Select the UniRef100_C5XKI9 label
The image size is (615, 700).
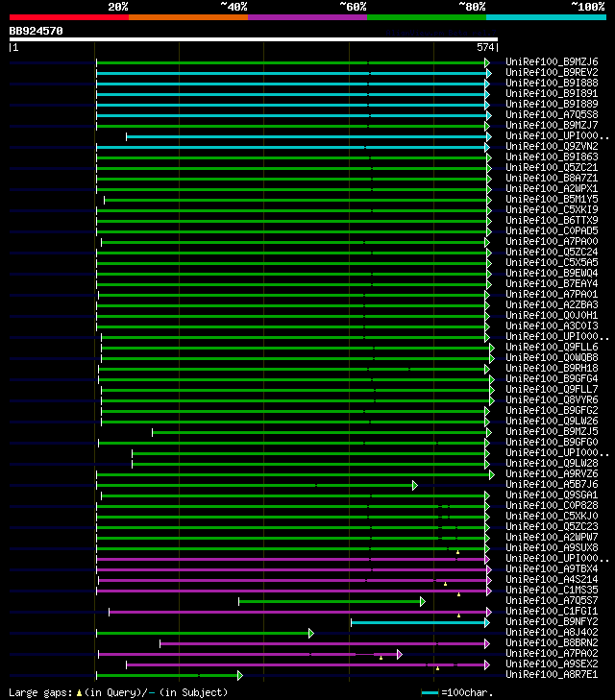pyautogui.click(x=552, y=210)
